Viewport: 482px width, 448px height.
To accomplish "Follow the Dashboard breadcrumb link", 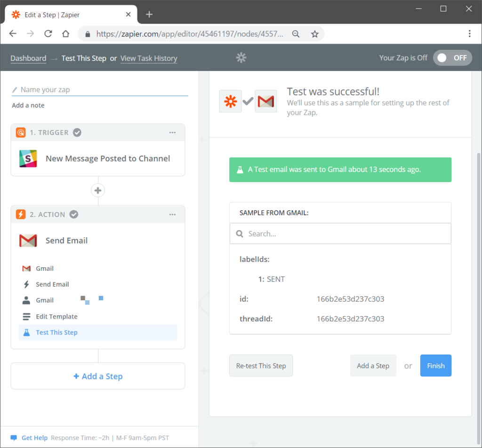I will click(x=28, y=58).
